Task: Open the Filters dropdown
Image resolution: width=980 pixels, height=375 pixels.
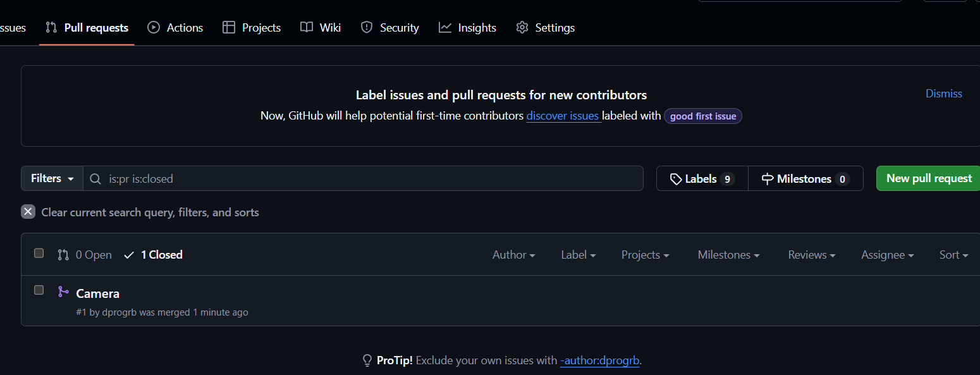Action: pos(52,178)
